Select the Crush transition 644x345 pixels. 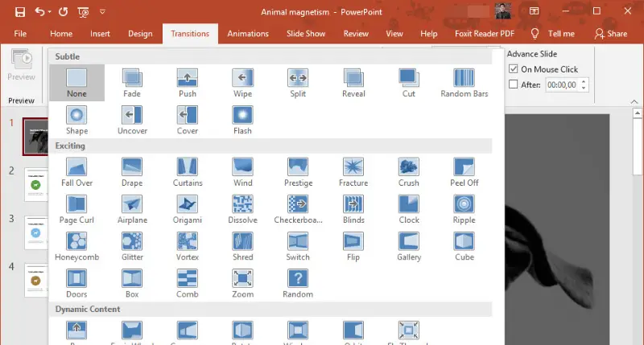point(409,172)
